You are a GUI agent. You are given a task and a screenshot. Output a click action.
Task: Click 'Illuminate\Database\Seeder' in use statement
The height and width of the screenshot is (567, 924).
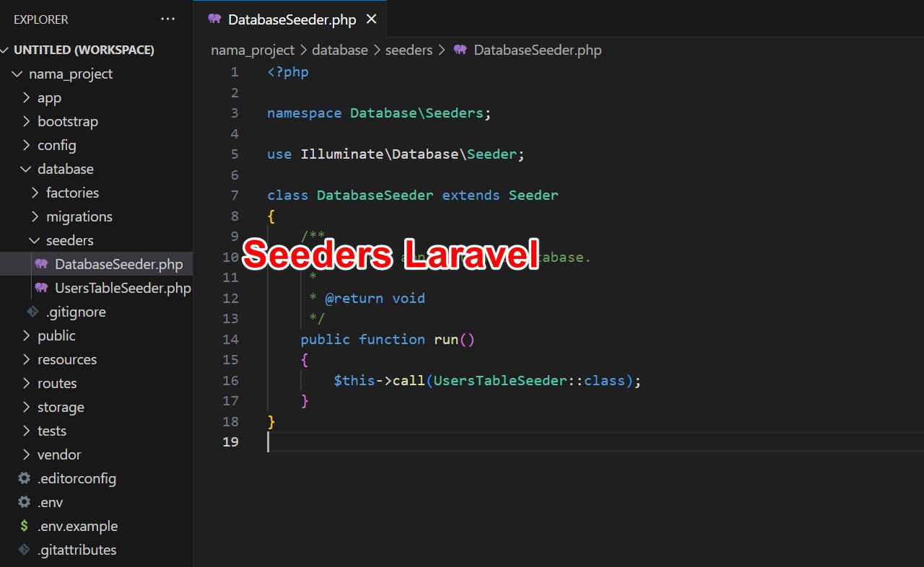tap(409, 154)
